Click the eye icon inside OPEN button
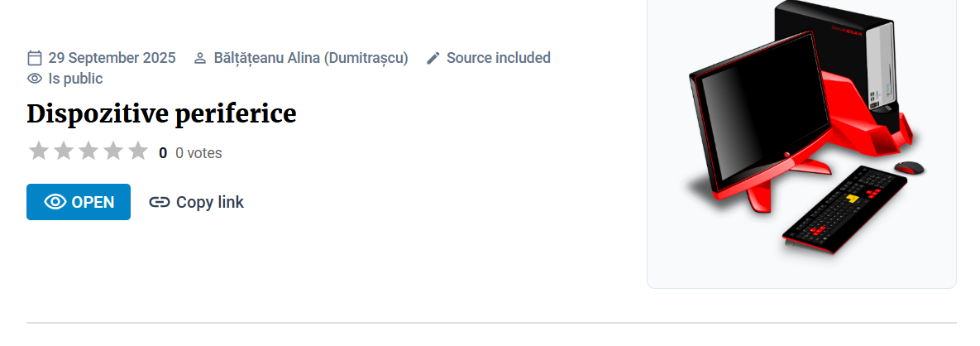The image size is (980, 346). tap(55, 202)
